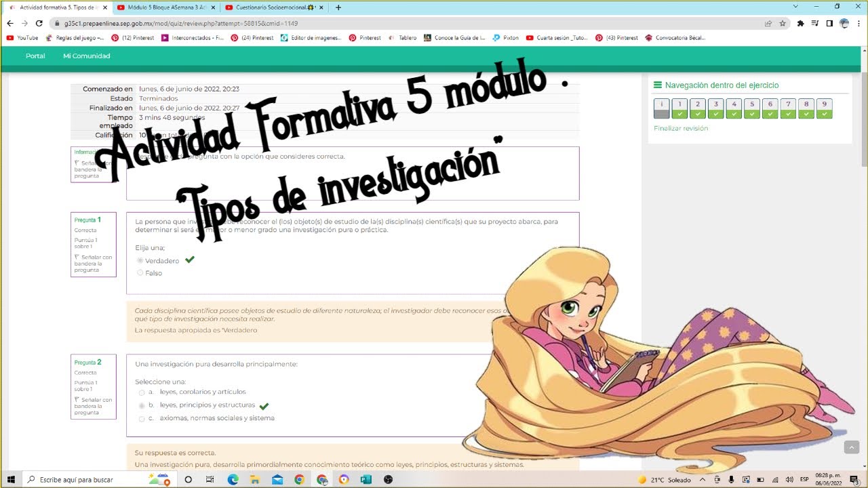Click the scroll-to-top arrow button

[852, 447]
